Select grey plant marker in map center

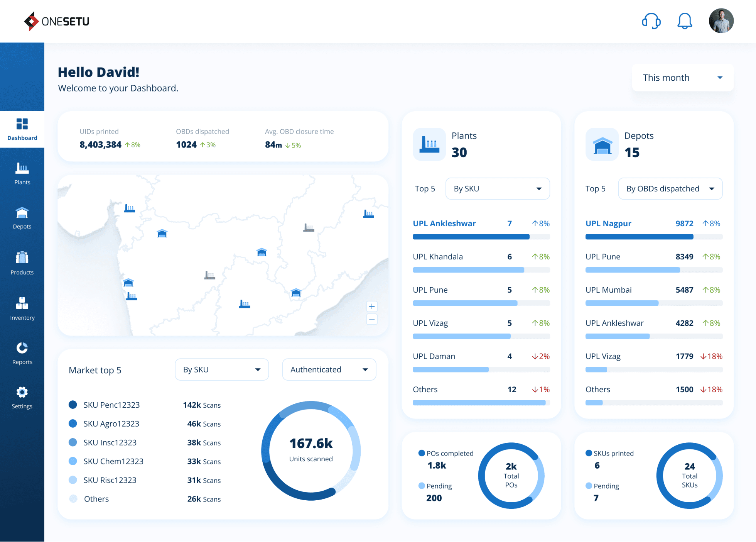209,275
